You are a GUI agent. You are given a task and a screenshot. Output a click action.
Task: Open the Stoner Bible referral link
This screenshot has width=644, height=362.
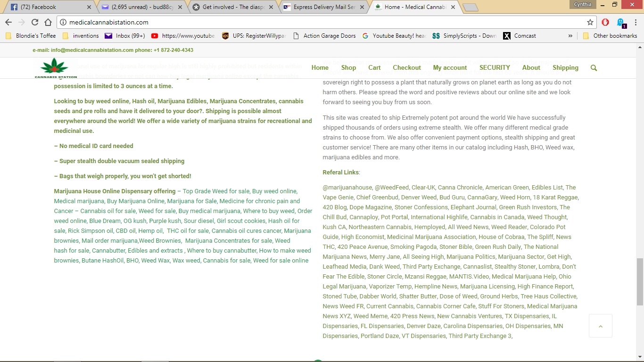coord(456,247)
